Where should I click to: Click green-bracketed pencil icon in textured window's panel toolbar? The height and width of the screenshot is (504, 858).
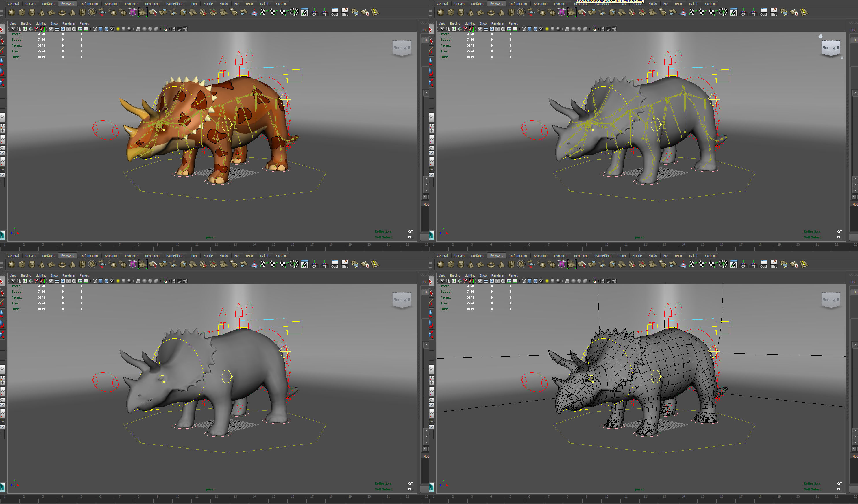click(x=42, y=29)
